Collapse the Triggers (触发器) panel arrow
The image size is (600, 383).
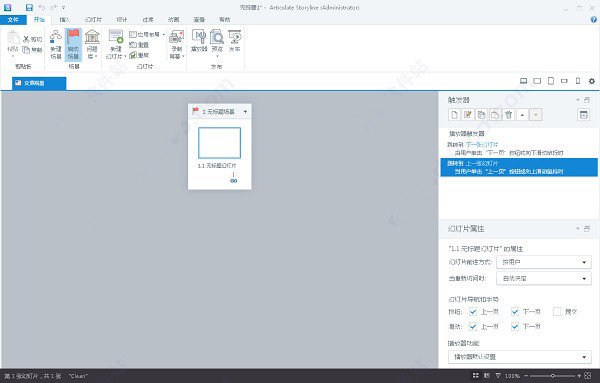coord(578,100)
